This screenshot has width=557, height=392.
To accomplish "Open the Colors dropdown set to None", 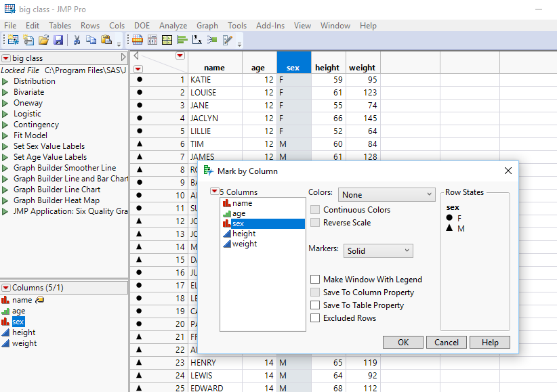I will 386,195.
